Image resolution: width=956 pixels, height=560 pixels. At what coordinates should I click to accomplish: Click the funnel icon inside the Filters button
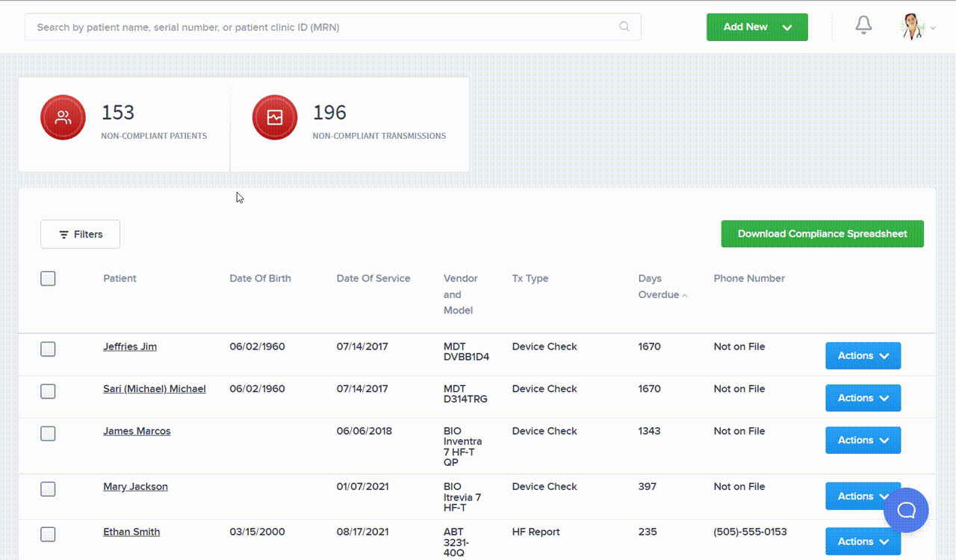pos(63,234)
